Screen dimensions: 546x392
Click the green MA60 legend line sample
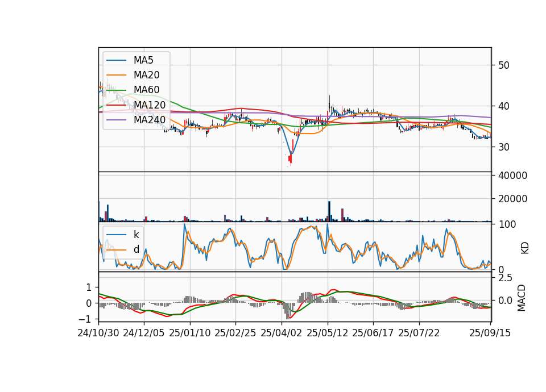coord(116,90)
